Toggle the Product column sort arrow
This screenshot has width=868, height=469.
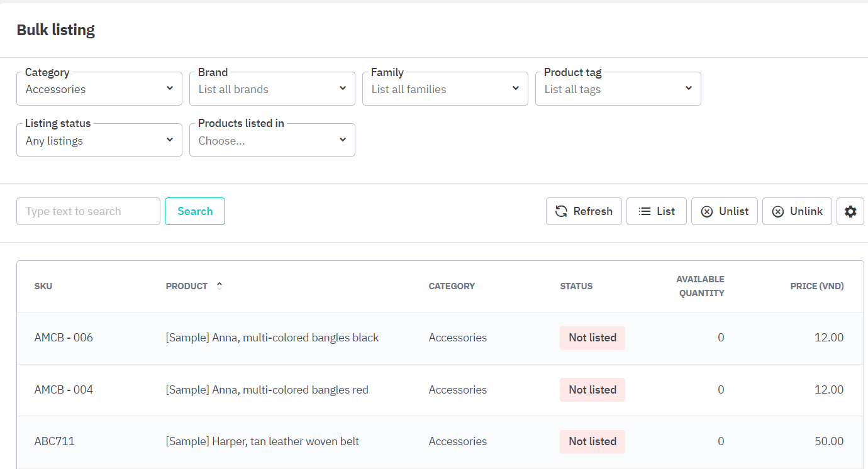point(220,286)
